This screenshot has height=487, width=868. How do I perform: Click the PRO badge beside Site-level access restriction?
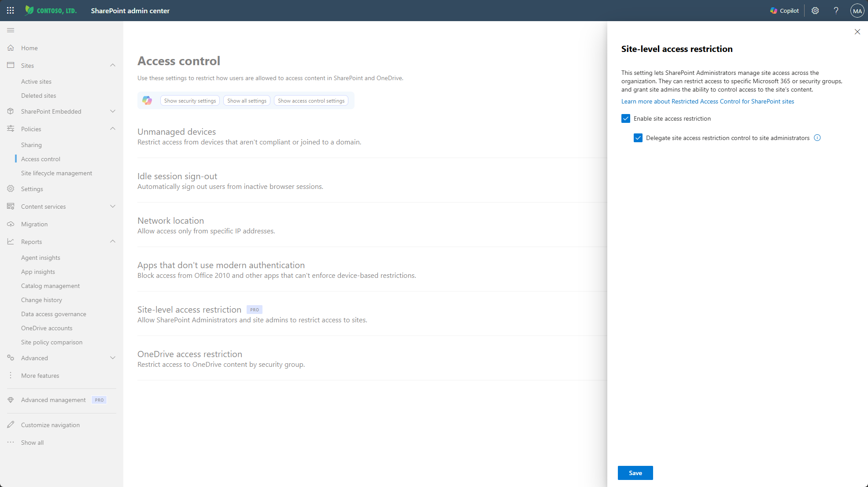coord(255,310)
